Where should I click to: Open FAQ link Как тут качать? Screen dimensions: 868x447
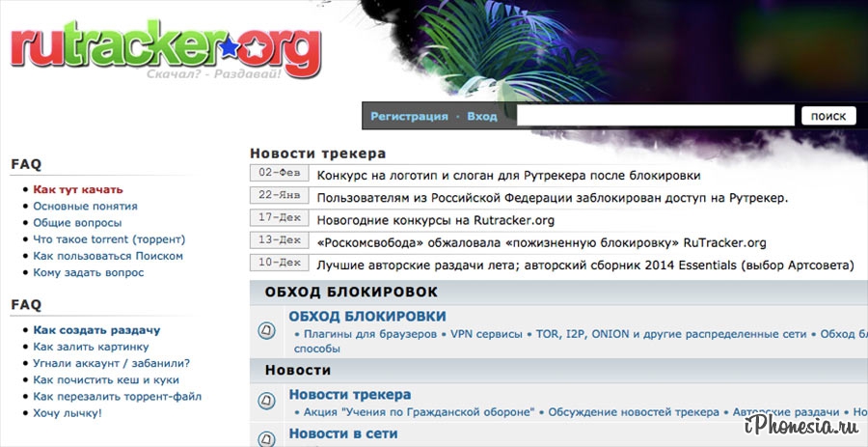point(78,190)
